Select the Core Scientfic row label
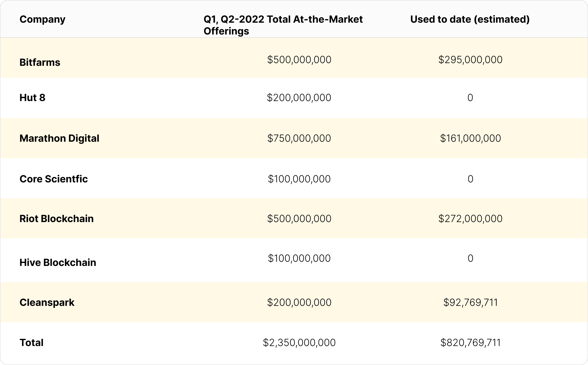Viewport: 588px width, 365px height. (x=54, y=179)
